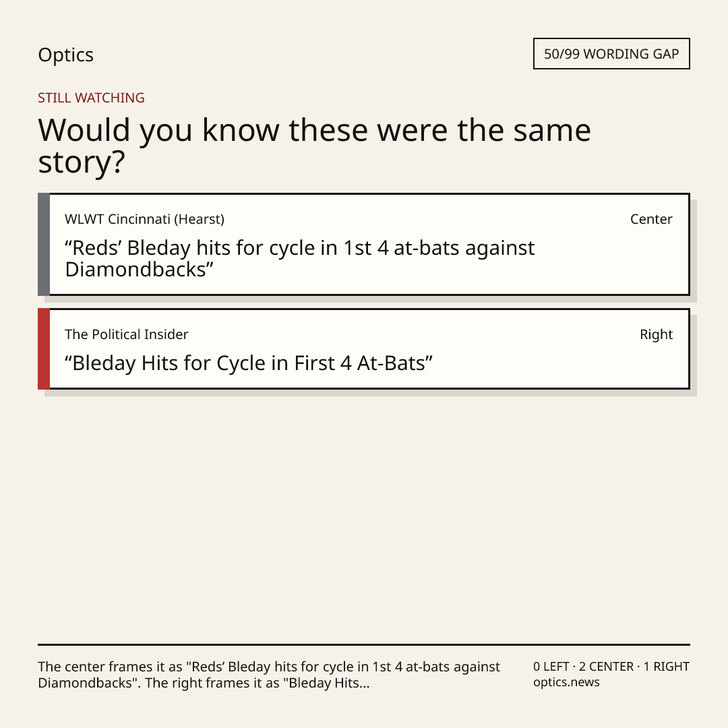Screen dimensions: 728x728
Task: Open The Political Insider card
Action: pyautogui.click(x=364, y=348)
